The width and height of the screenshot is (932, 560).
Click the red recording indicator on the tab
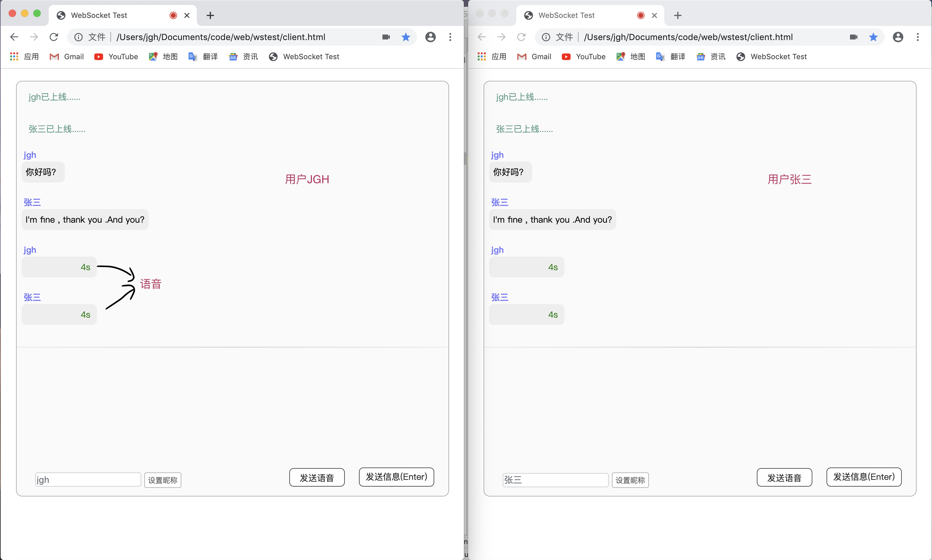pyautogui.click(x=173, y=15)
